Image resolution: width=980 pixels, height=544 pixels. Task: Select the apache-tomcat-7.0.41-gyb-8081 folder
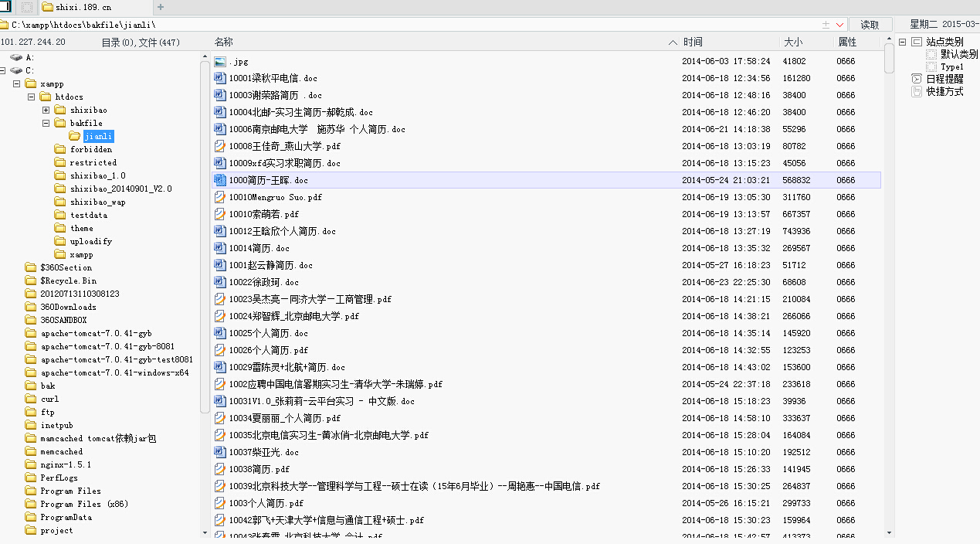click(107, 346)
